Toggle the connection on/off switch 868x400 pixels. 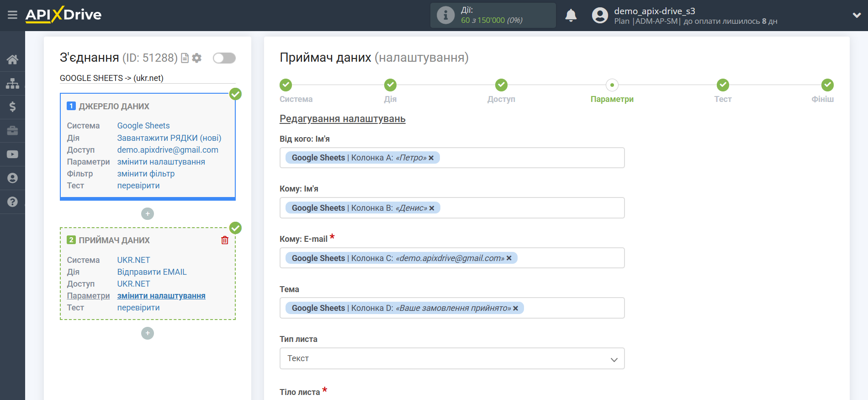coord(224,58)
